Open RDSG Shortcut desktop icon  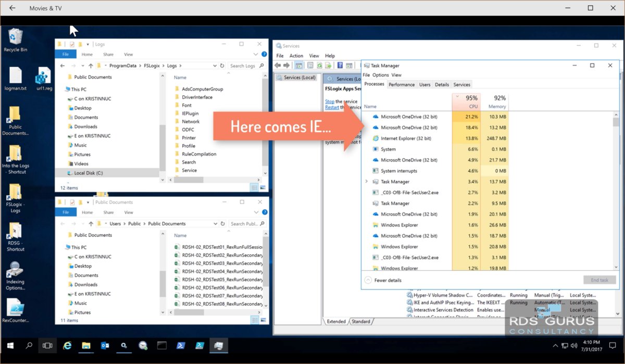(x=15, y=237)
